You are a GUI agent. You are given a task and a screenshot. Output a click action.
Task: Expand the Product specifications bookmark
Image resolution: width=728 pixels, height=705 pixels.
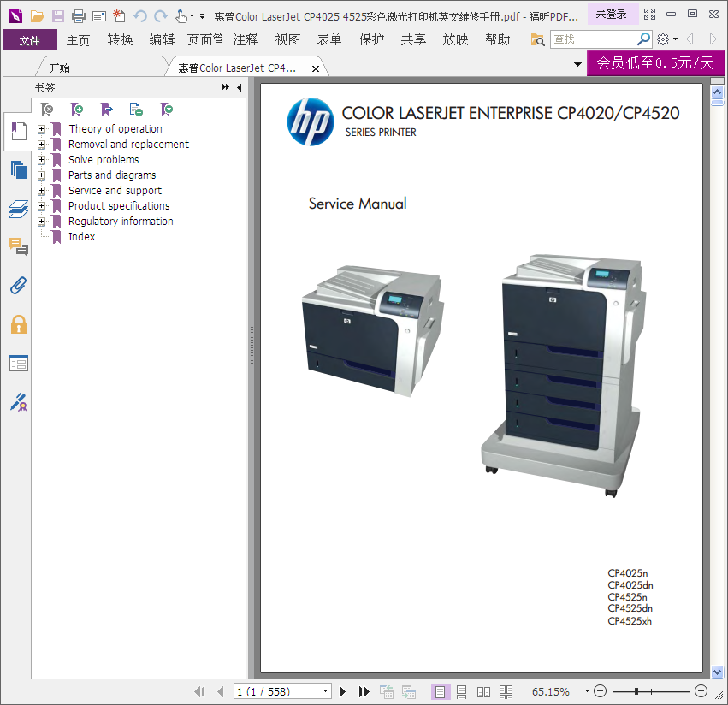pyautogui.click(x=41, y=205)
